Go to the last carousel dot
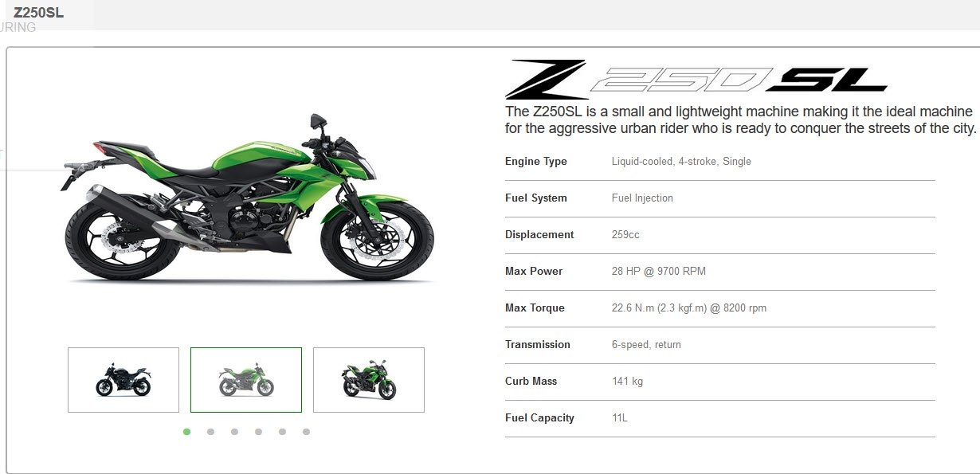The image size is (980, 474). [x=307, y=432]
